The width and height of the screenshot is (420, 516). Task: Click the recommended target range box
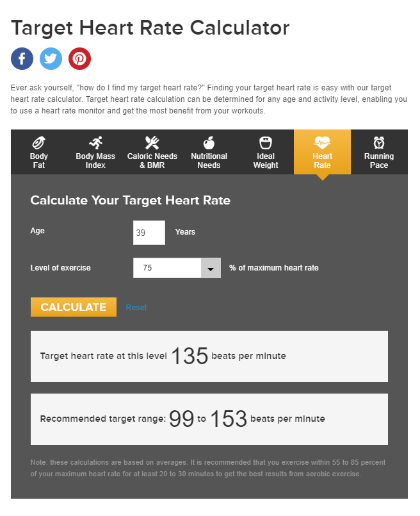pos(209,419)
